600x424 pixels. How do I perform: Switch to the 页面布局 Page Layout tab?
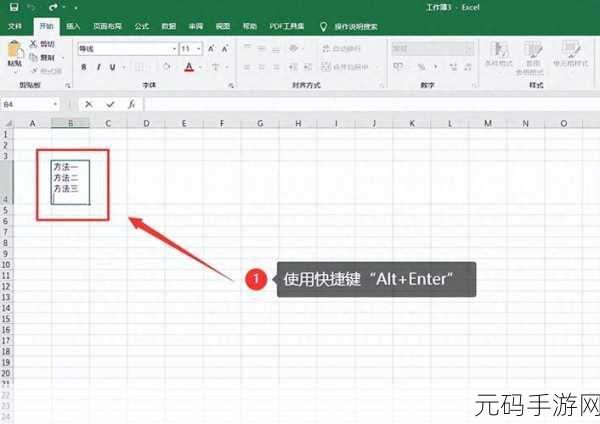[108, 26]
